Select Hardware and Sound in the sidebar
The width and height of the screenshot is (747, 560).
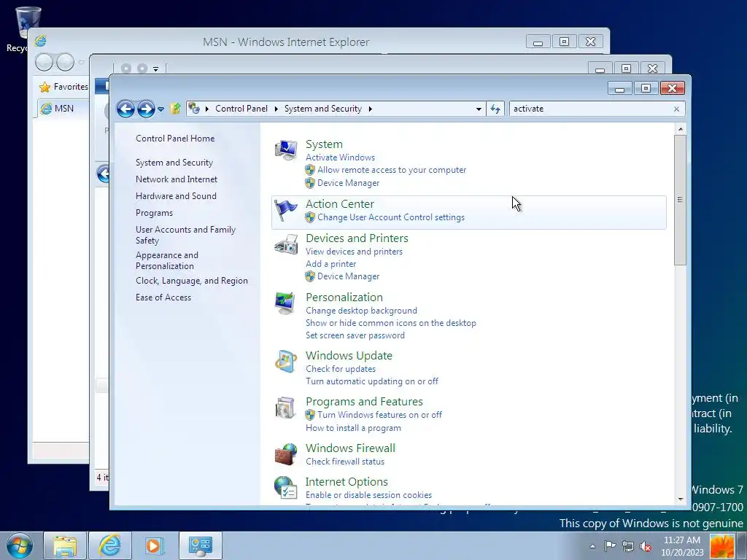pyautogui.click(x=176, y=196)
